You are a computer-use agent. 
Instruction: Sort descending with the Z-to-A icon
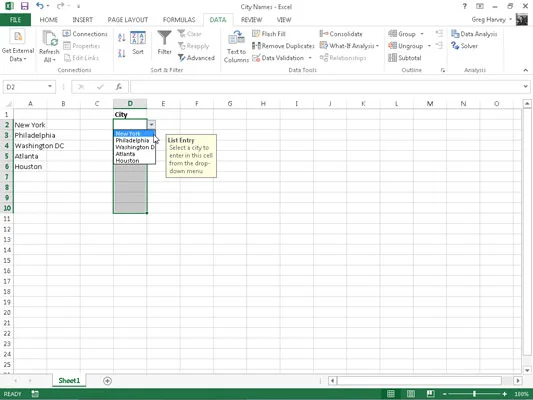pos(122,53)
